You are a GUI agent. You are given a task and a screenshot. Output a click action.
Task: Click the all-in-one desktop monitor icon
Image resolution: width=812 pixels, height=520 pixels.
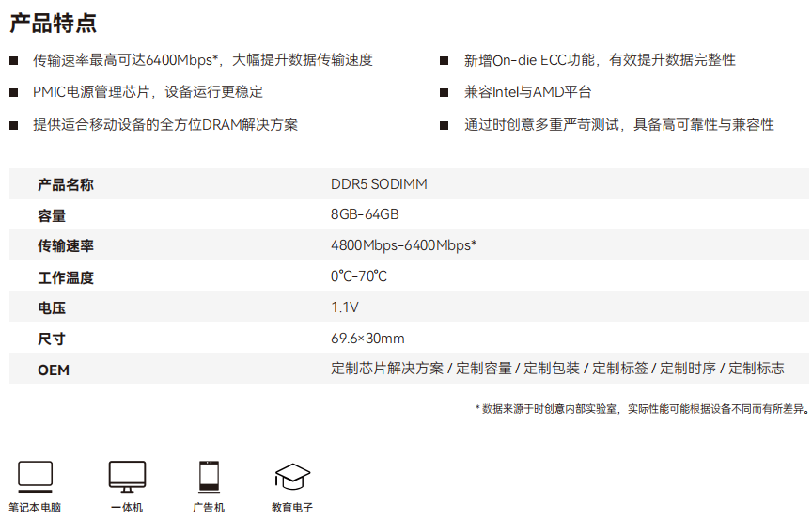click(x=127, y=477)
